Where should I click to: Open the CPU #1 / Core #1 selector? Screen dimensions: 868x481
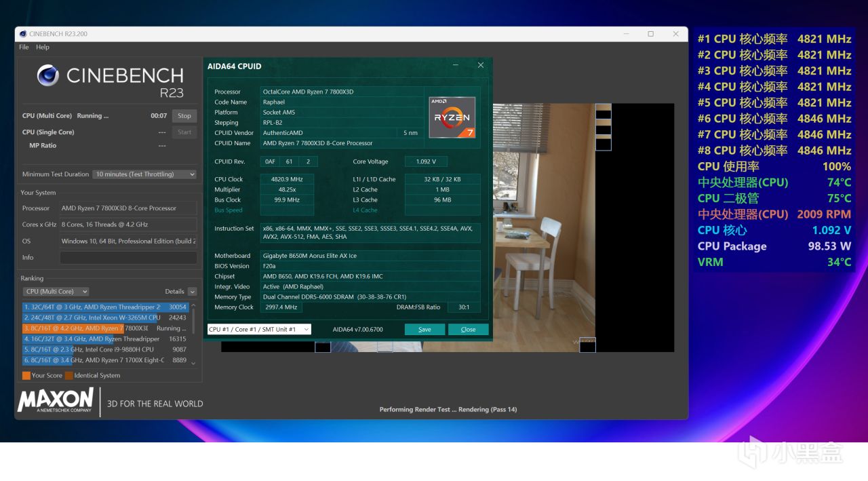(259, 329)
